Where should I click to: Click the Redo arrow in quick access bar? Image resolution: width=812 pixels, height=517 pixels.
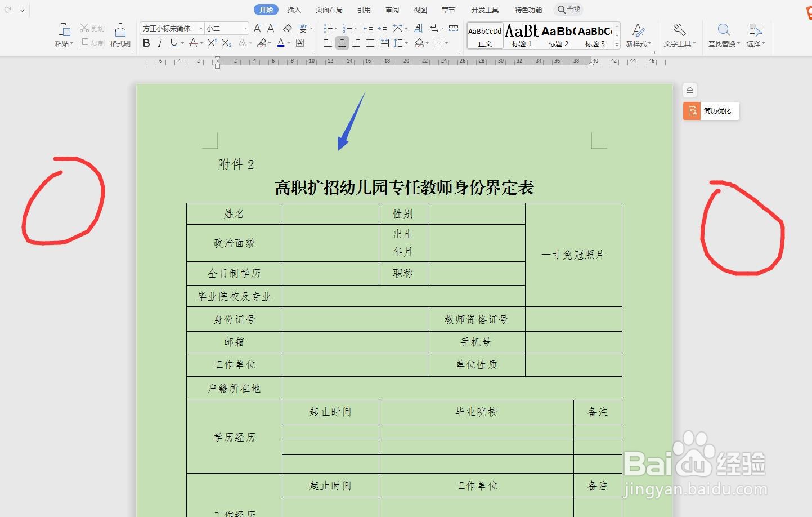(8, 10)
